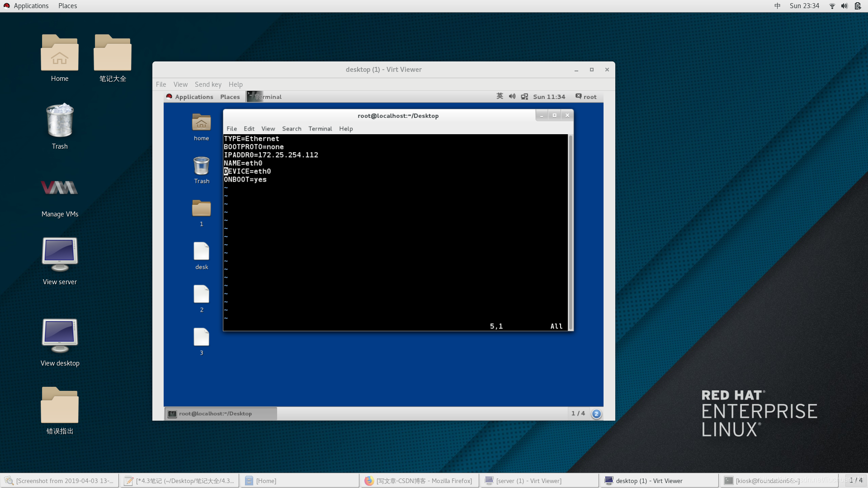Click host workspace switcher 1 / 4
868x488 pixels.
pos(856,480)
